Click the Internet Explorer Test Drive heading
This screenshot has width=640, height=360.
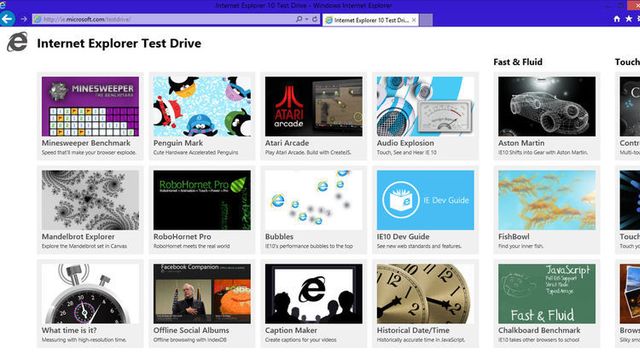[x=119, y=43]
